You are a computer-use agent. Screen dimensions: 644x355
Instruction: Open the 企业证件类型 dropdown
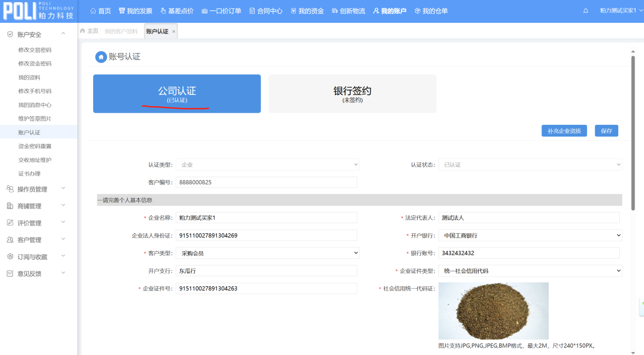[530, 270]
